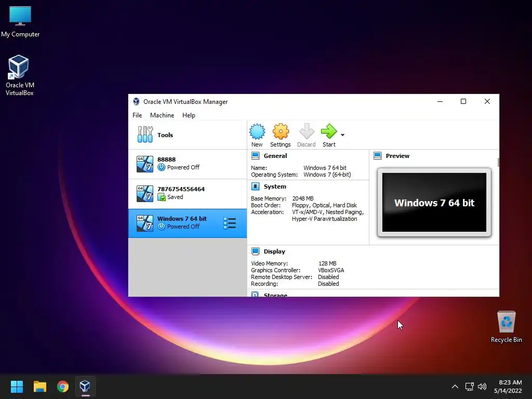Start the selected VM with green arrow
Screen dimensions: 532x399
click(329, 131)
